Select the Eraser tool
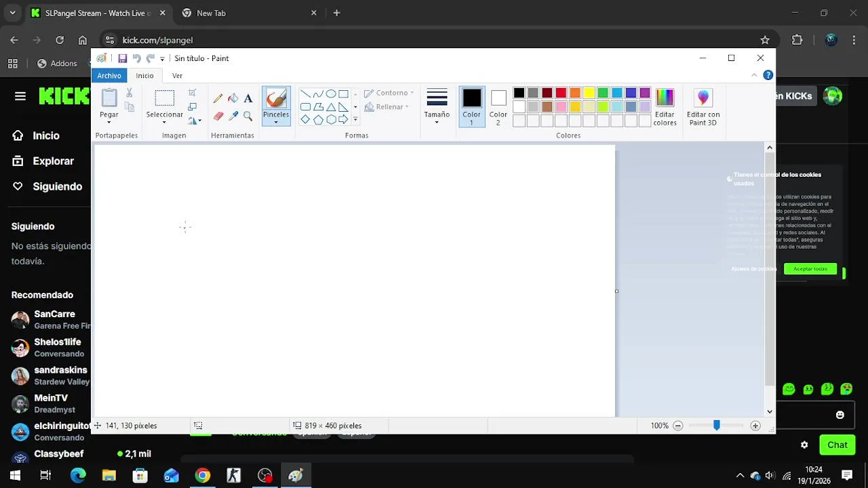 218,117
